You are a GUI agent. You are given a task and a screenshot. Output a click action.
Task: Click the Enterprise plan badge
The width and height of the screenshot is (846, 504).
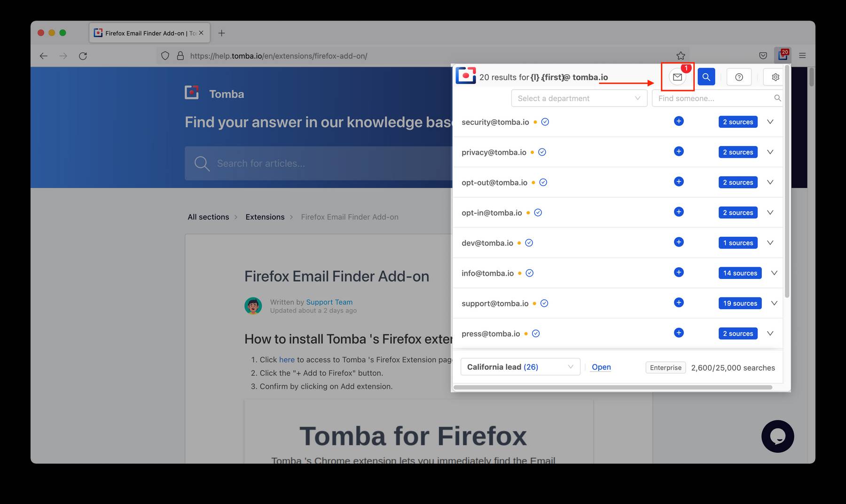[666, 367]
